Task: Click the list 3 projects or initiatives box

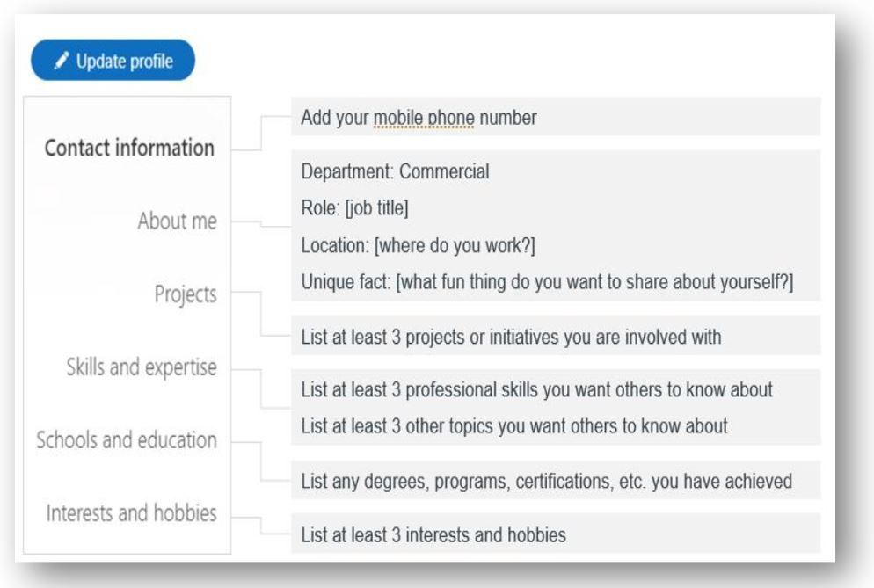Action: (556, 336)
